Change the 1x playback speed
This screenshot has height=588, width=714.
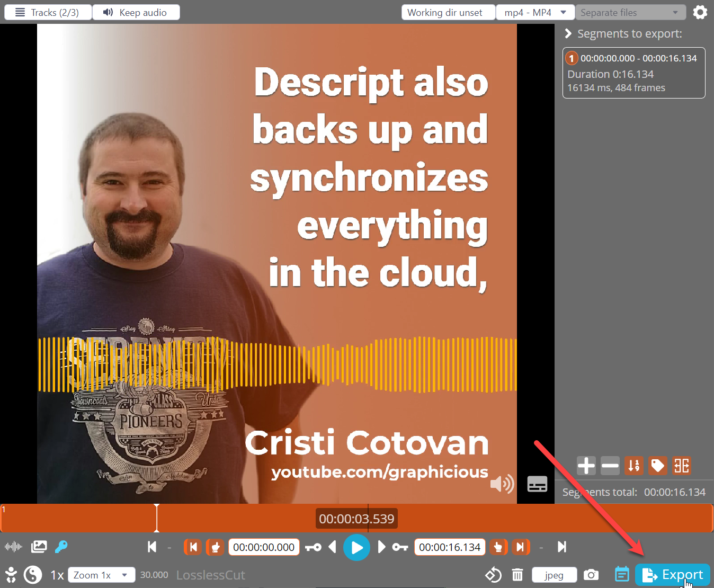pyautogui.click(x=57, y=575)
